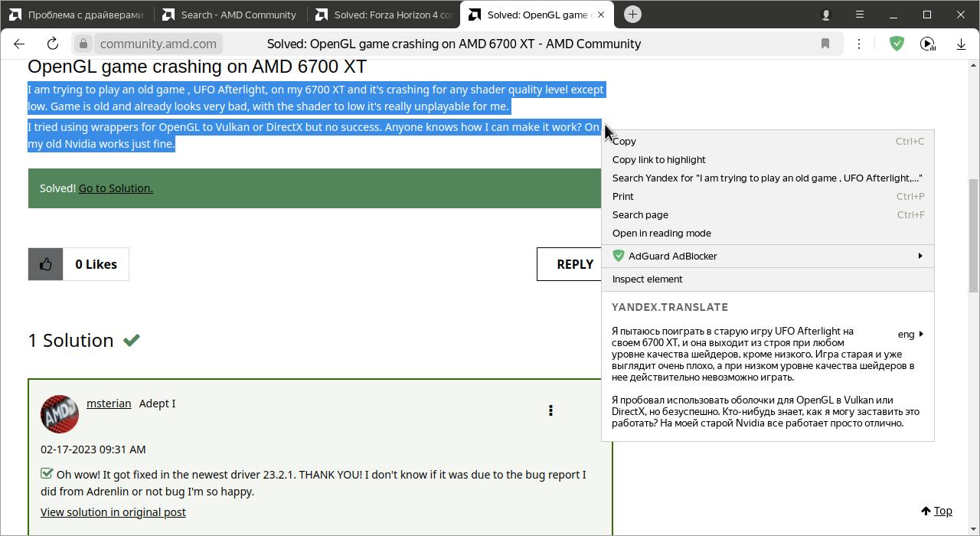Choose Inspect element in the context menu

coord(768,279)
